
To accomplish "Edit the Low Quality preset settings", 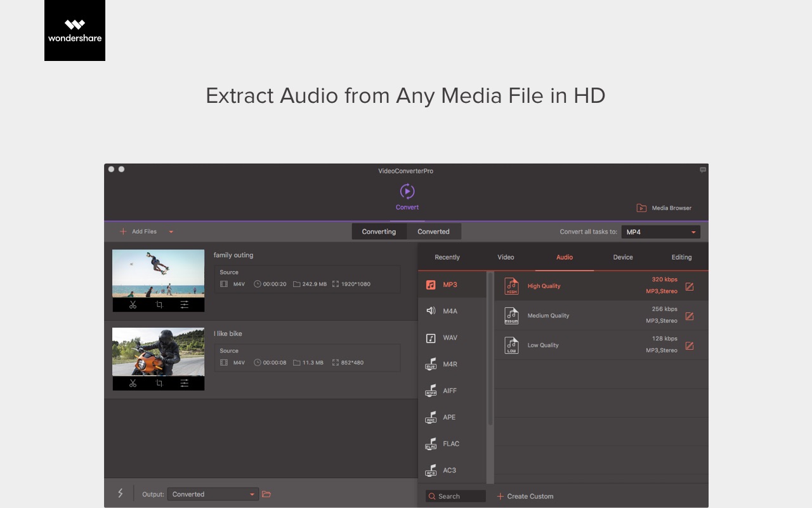I will click(690, 346).
